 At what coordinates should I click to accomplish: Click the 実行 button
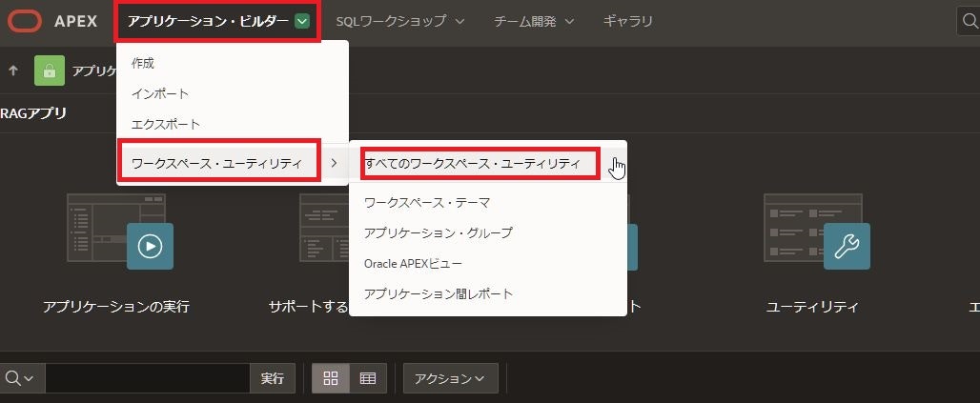coord(273,378)
